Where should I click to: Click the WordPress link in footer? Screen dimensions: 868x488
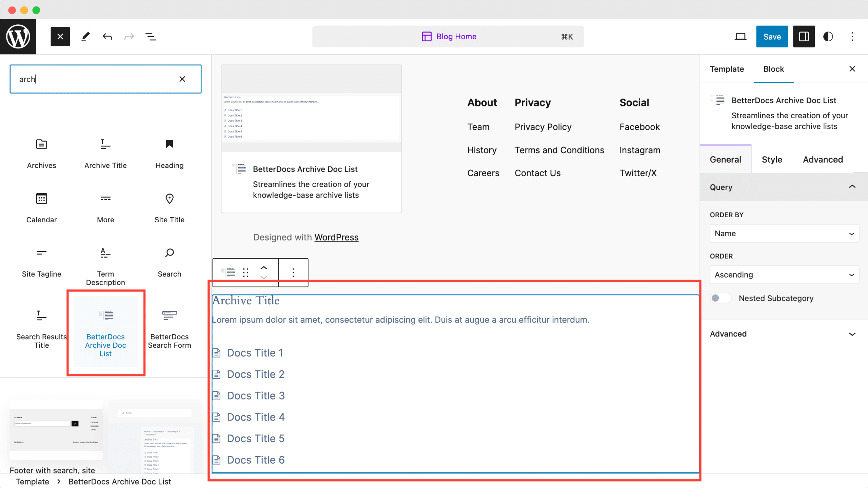tap(336, 237)
